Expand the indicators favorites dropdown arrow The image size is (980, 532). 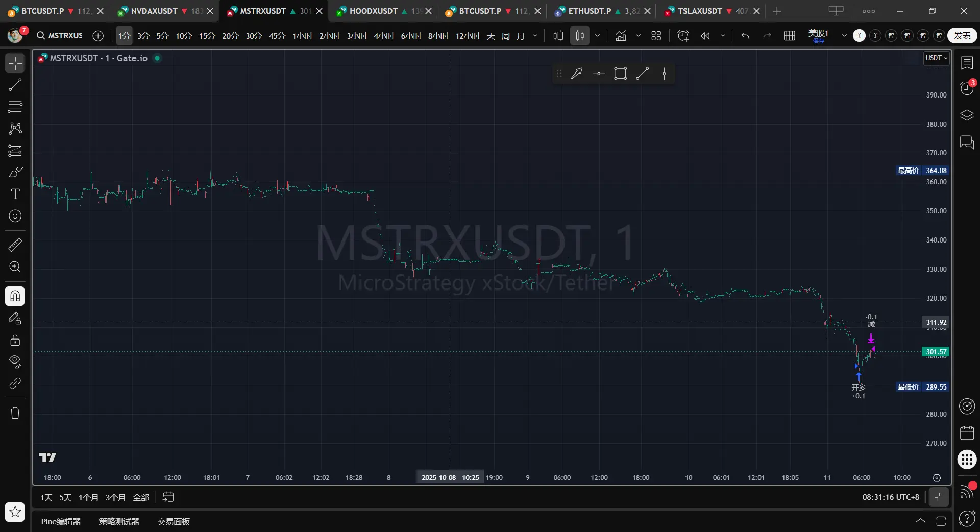(638, 36)
